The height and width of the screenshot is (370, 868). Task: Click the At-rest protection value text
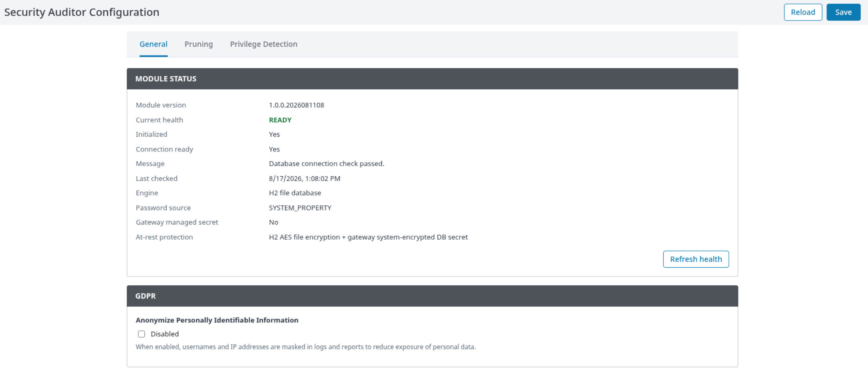(368, 237)
